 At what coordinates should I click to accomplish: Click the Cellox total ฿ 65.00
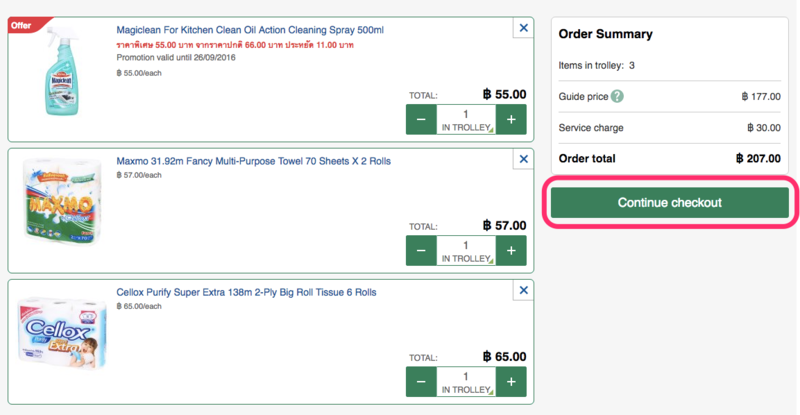coord(504,357)
